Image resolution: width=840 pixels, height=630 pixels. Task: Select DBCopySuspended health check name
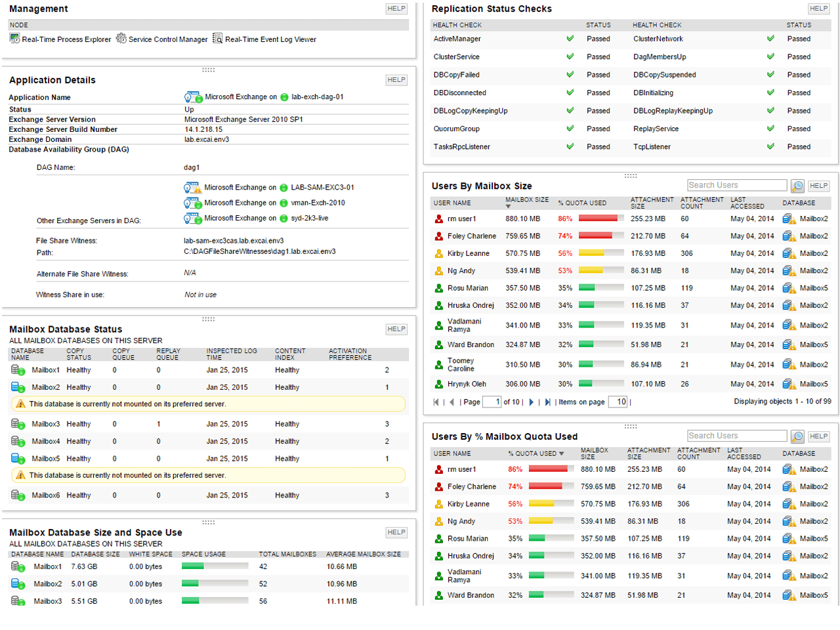click(x=665, y=75)
